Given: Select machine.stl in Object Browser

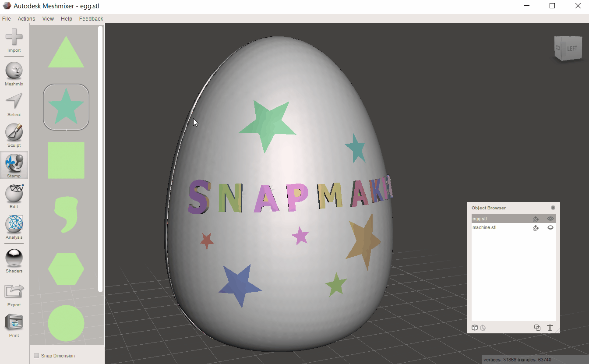Looking at the screenshot, I should point(513,228).
